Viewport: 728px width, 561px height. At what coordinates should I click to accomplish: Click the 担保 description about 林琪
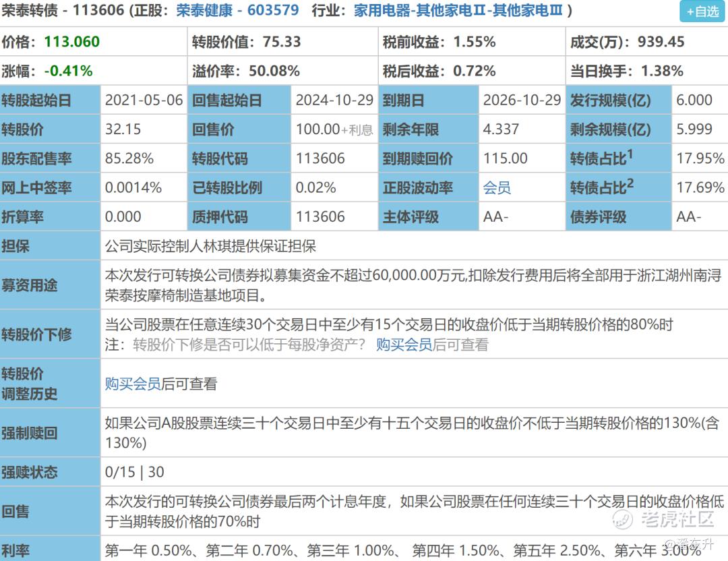(x=210, y=246)
